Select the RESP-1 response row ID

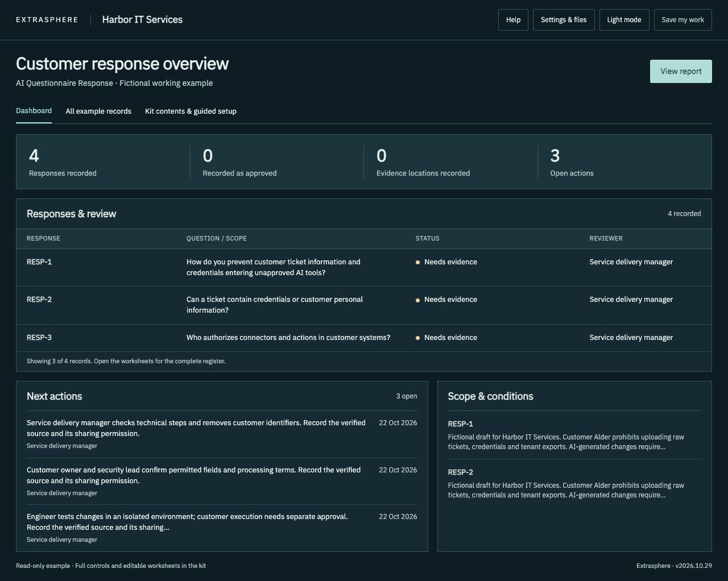pos(39,262)
